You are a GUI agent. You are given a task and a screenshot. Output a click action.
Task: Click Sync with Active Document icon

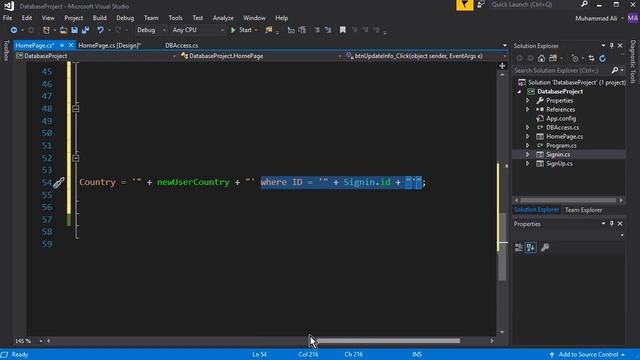(591, 58)
